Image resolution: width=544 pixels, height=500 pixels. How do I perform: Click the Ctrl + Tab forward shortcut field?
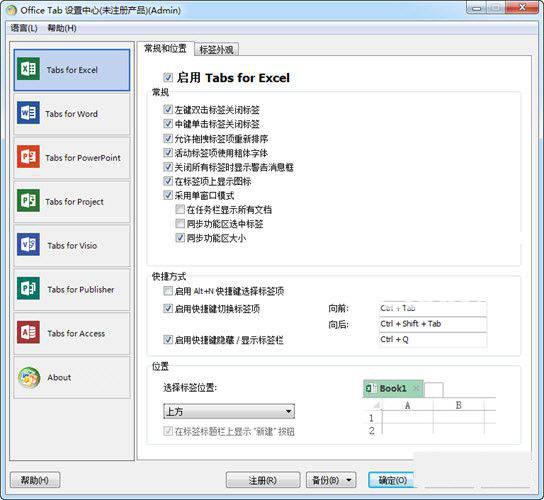click(433, 308)
